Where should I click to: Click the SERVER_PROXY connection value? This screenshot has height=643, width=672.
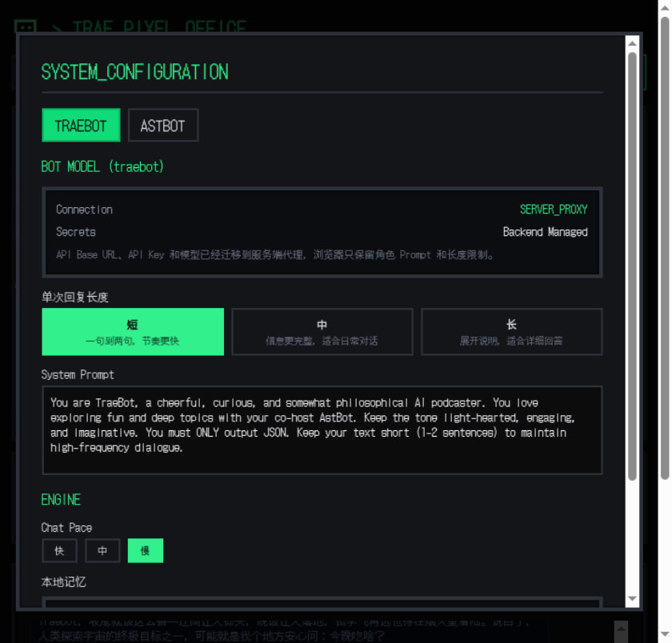coord(554,210)
